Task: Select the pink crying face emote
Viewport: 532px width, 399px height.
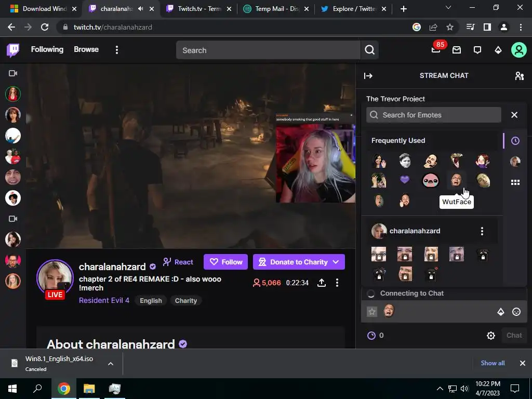Action: tap(431, 180)
